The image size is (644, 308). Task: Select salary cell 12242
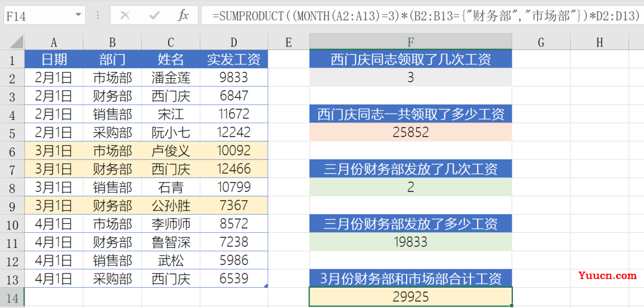(x=234, y=133)
